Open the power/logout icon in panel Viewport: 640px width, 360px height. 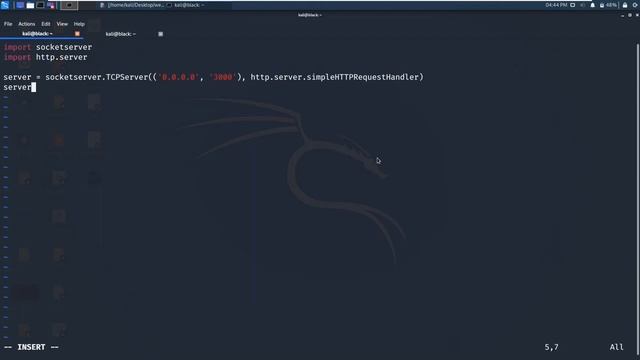636,5
